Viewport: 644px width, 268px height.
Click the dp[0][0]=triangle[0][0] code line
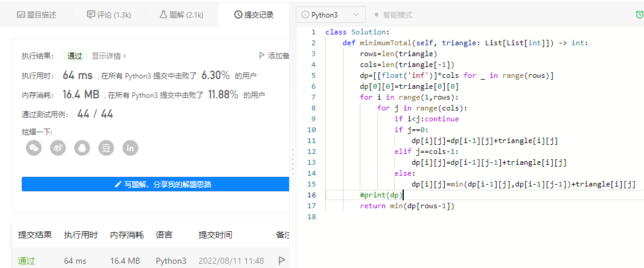(409, 86)
